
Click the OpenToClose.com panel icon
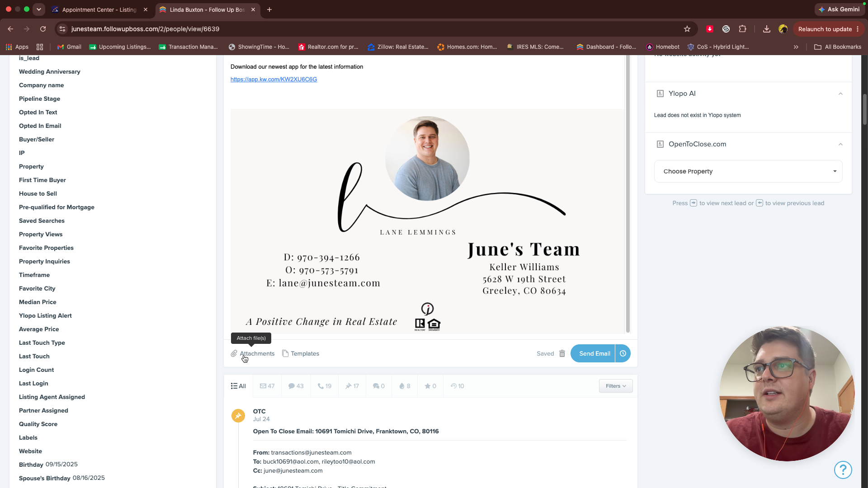660,144
